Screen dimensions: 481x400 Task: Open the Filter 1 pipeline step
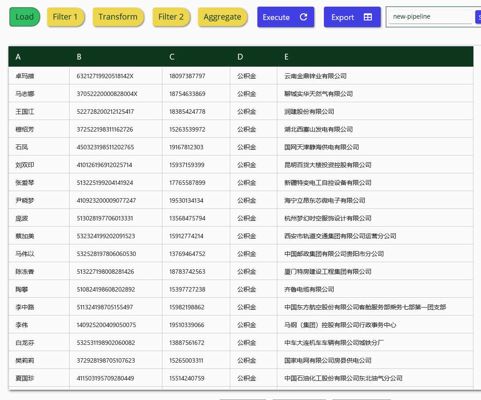point(65,17)
